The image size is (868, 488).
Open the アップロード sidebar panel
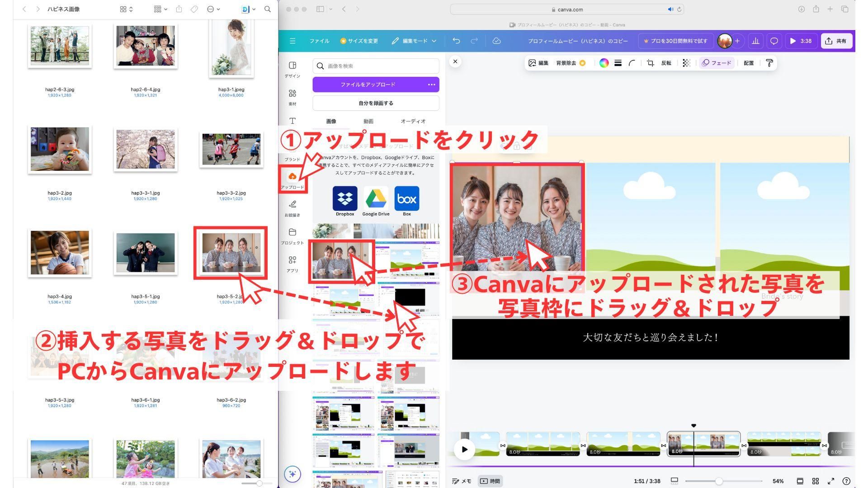click(292, 180)
